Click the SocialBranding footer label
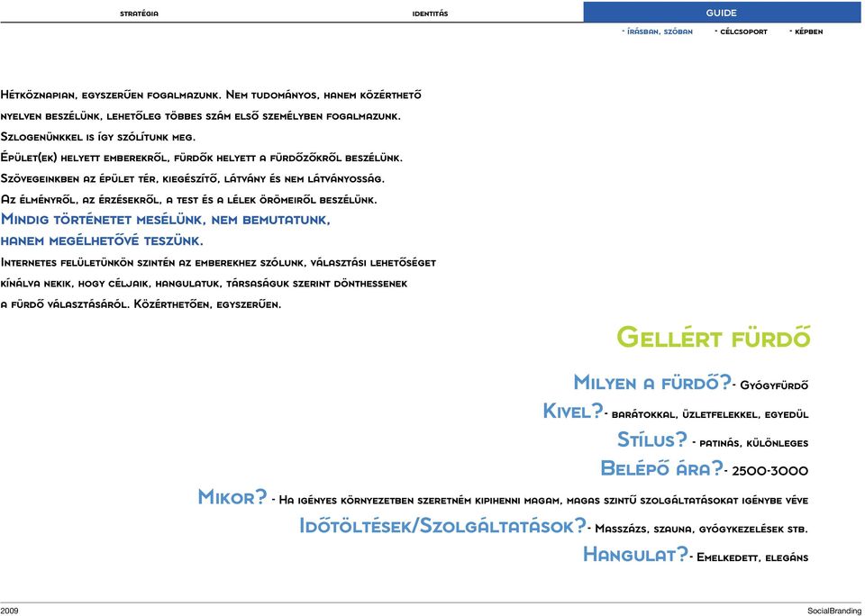Image resolution: width=865 pixels, height=616 pixels. pyautogui.click(x=834, y=610)
